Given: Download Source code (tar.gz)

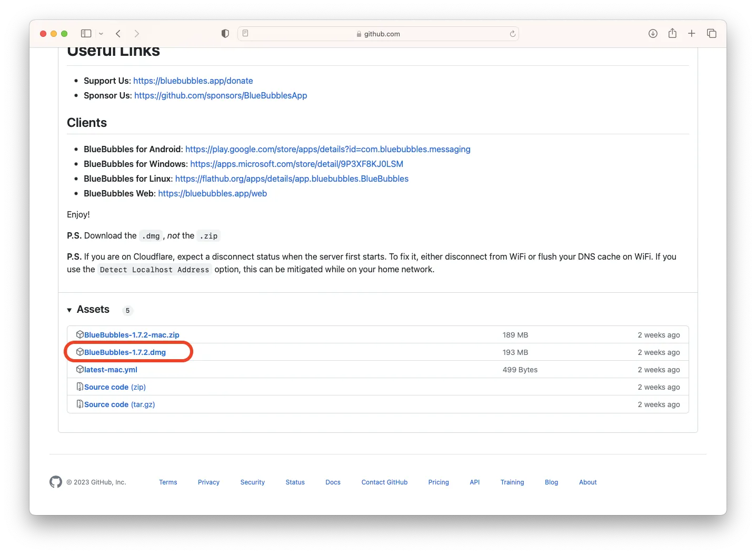Looking at the screenshot, I should click(120, 404).
